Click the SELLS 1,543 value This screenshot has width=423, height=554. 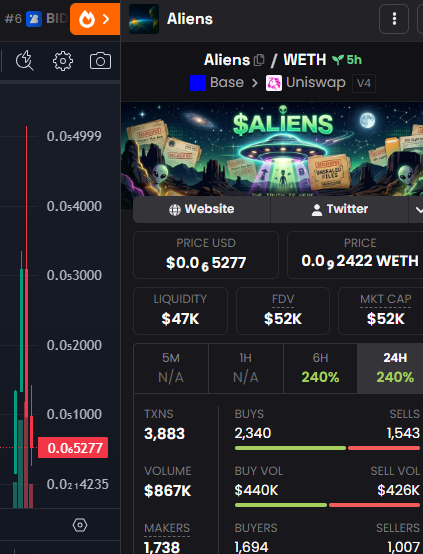403,433
